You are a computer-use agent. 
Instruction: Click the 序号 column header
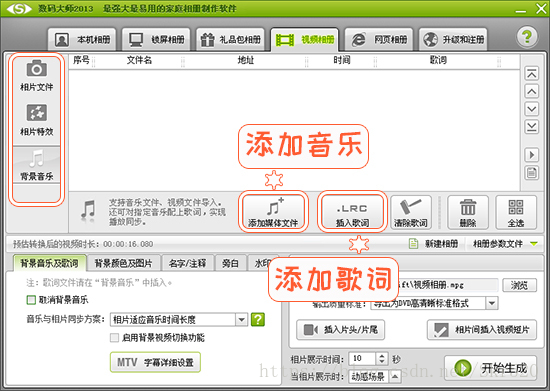(81, 60)
